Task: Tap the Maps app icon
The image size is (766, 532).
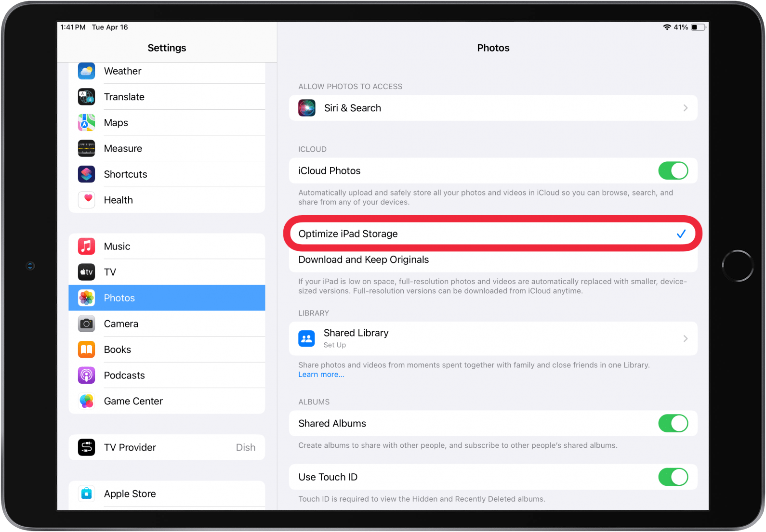Action: click(x=87, y=123)
